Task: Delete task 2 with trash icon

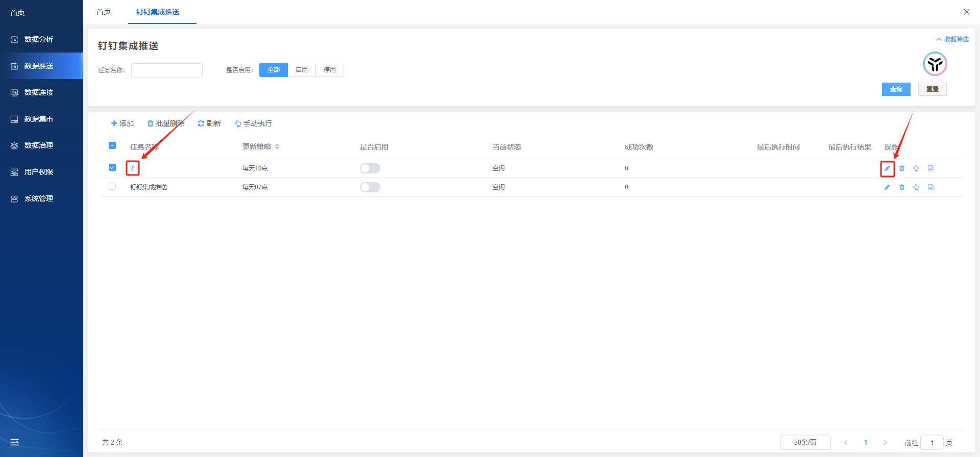Action: [902, 168]
